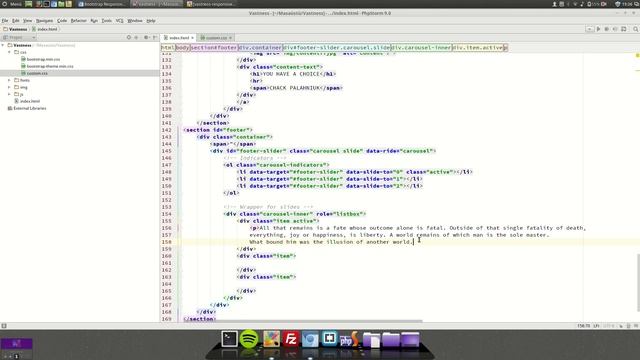The image size is (640, 360).
Task: Click the scroll-from-source target icon in Project panel
Action: [x=129, y=37]
